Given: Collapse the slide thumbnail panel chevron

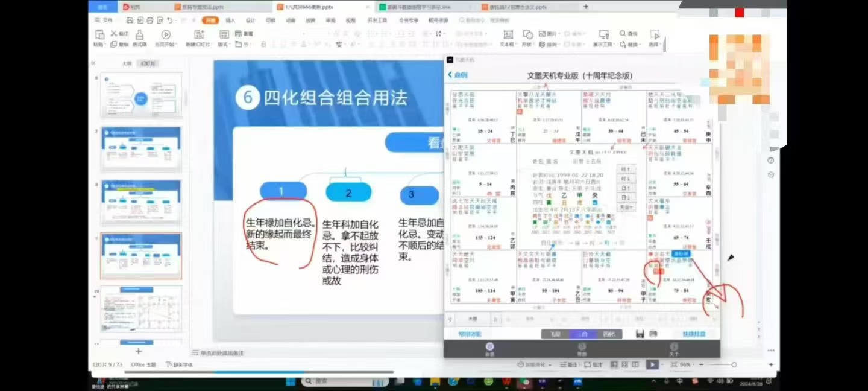Looking at the screenshot, I should (x=93, y=63).
